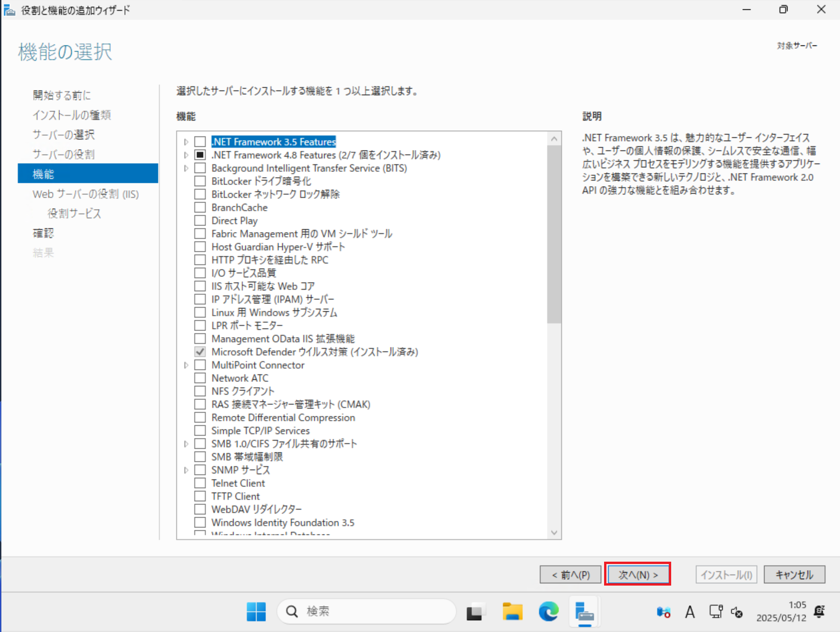Open Web サーバーの役割 (IIS) step

(86, 194)
